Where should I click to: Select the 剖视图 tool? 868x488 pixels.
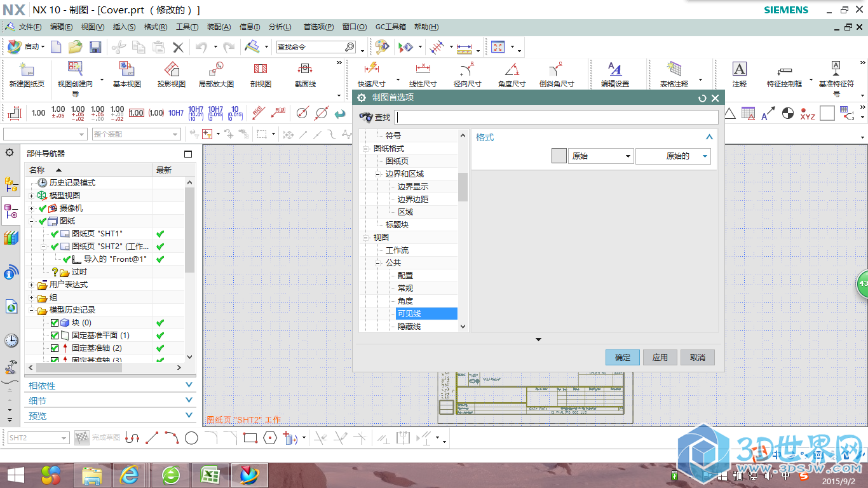pyautogui.click(x=261, y=75)
